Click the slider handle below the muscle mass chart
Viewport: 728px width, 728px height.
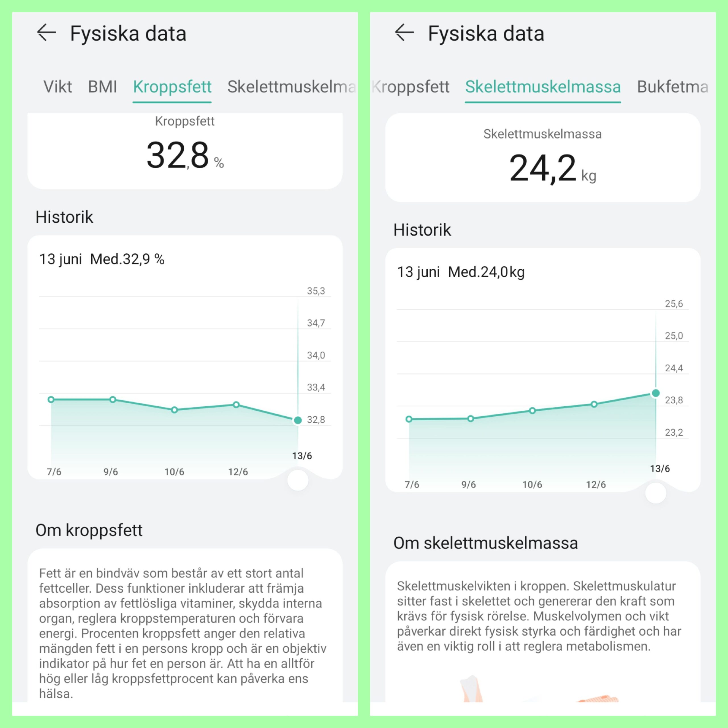[656, 493]
